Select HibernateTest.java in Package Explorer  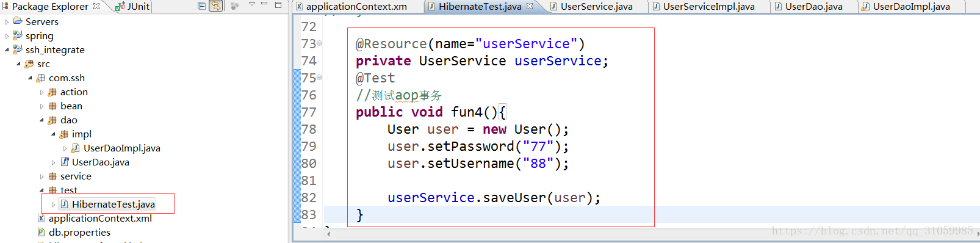[113, 205]
